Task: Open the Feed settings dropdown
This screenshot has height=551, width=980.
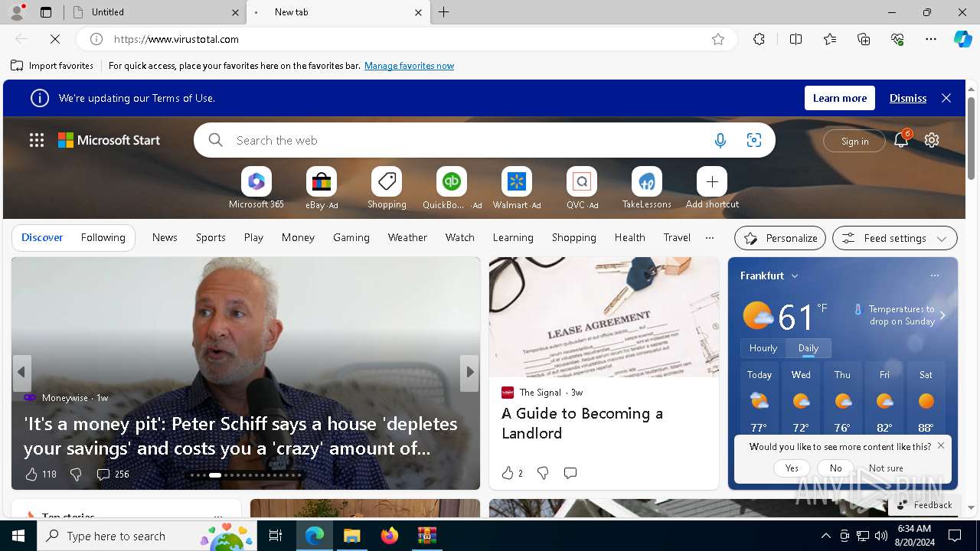Action: click(894, 238)
